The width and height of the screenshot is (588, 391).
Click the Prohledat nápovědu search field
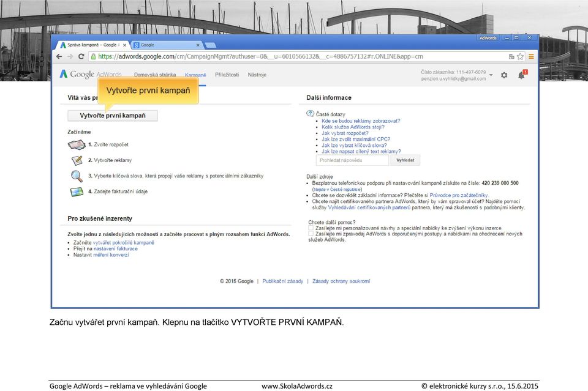352,160
